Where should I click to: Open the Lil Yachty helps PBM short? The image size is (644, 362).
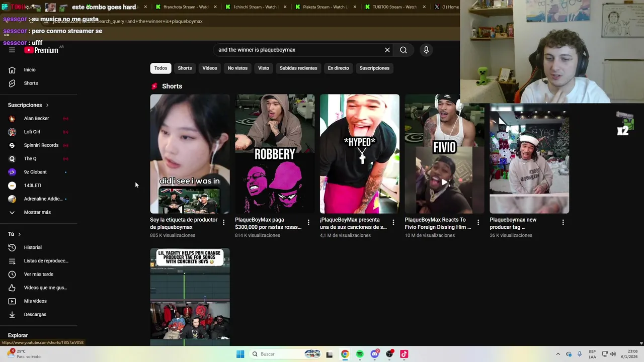click(x=190, y=297)
